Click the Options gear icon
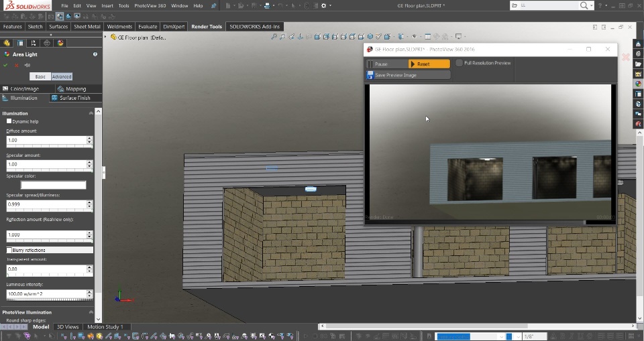The image size is (644, 341). (323, 6)
